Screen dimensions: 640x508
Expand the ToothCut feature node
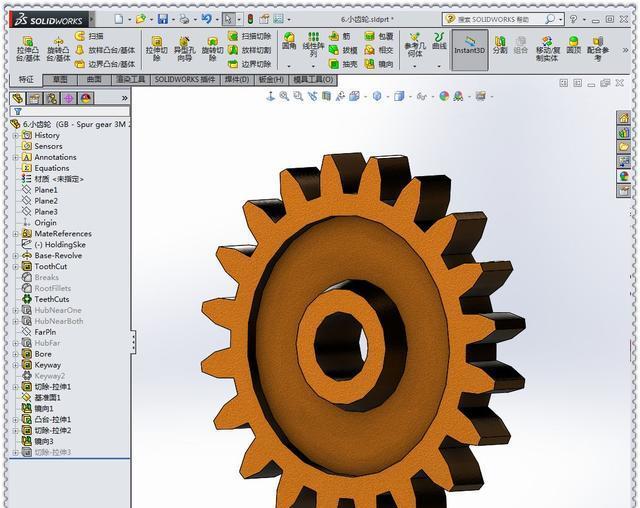15,266
